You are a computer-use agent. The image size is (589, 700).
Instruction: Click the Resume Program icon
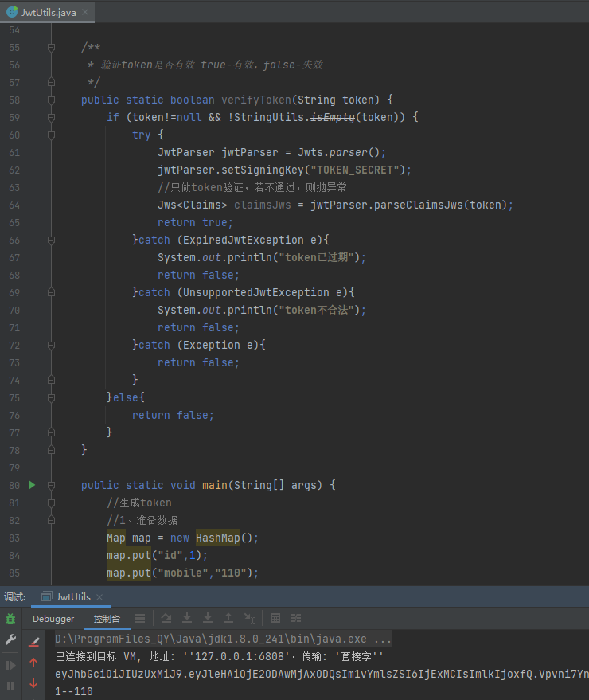click(10, 665)
